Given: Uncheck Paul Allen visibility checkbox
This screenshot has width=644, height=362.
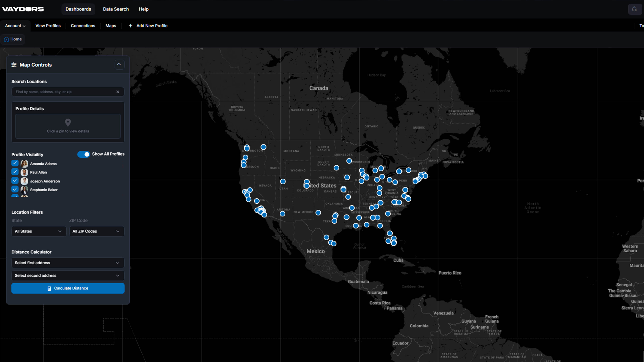Looking at the screenshot, I should [x=15, y=172].
